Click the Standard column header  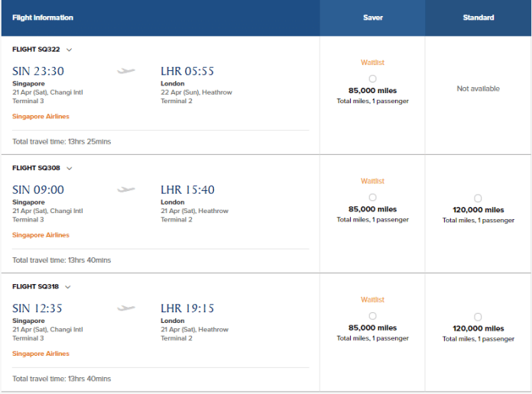(478, 18)
